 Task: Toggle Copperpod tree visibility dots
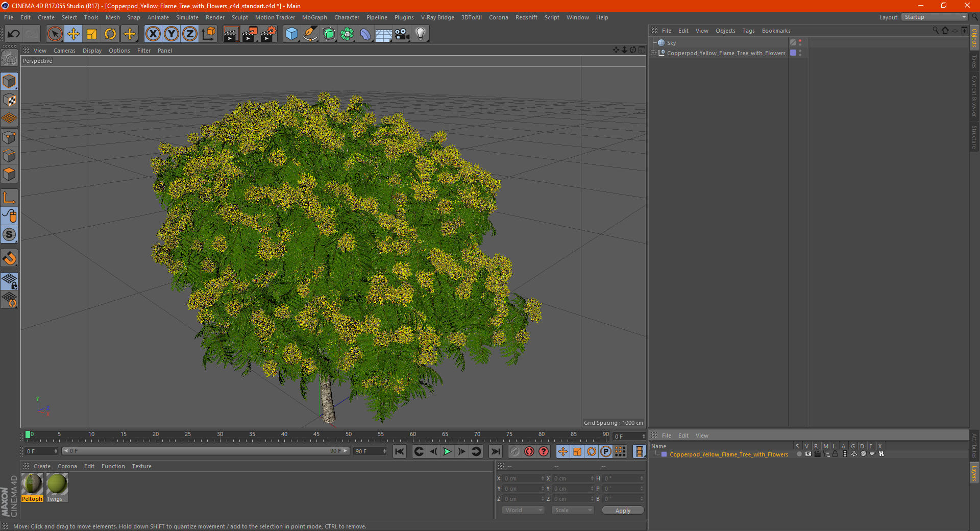click(800, 53)
